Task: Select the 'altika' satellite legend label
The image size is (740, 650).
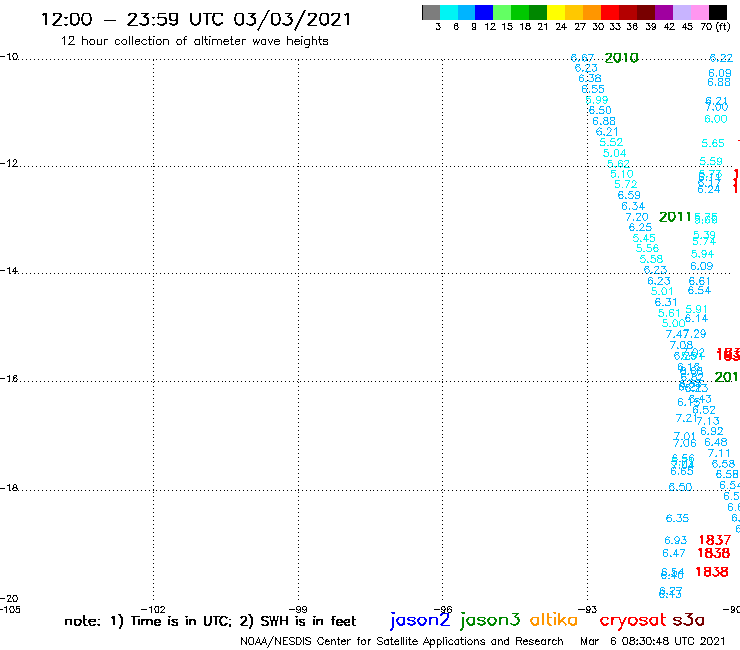Action: click(x=553, y=620)
